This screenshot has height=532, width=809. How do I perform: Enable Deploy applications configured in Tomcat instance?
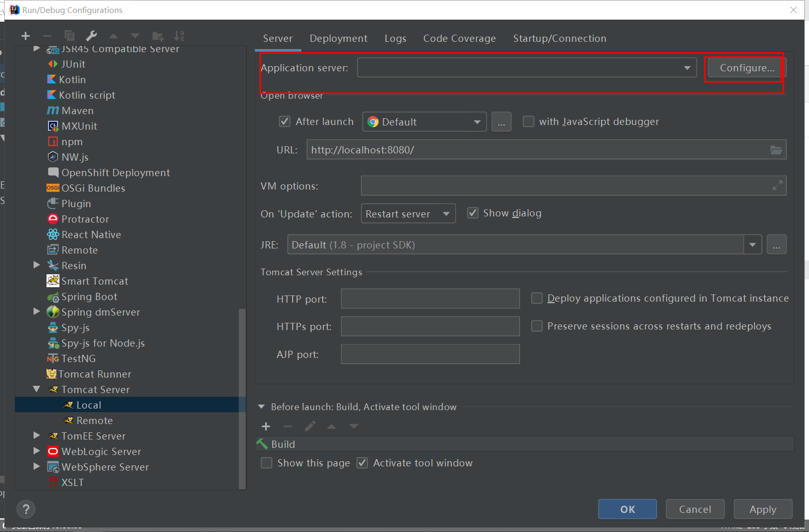pos(537,298)
